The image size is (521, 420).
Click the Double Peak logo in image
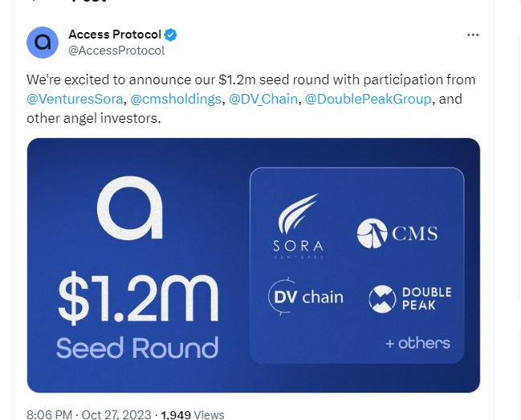pyautogui.click(x=410, y=299)
